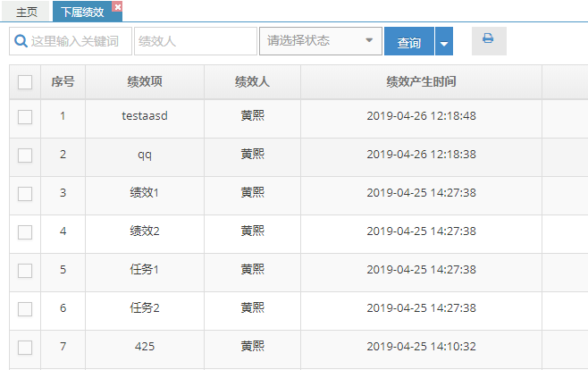588x370 pixels.
Task: Click the 绩效项 column header
Action: (145, 81)
